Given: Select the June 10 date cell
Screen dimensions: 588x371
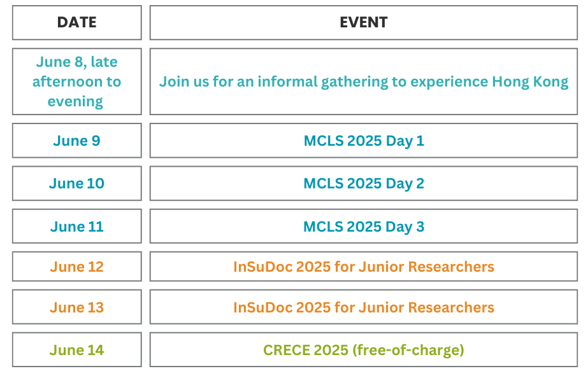Looking at the screenshot, I should 76,183.
